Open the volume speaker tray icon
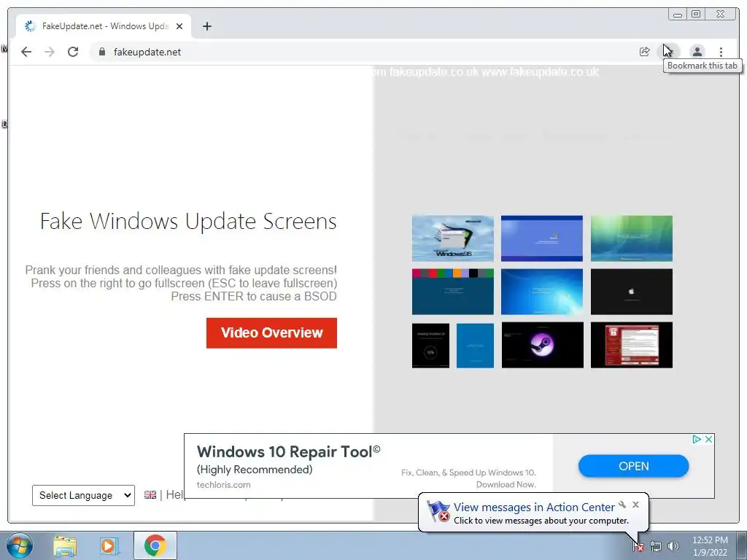 coord(673,546)
